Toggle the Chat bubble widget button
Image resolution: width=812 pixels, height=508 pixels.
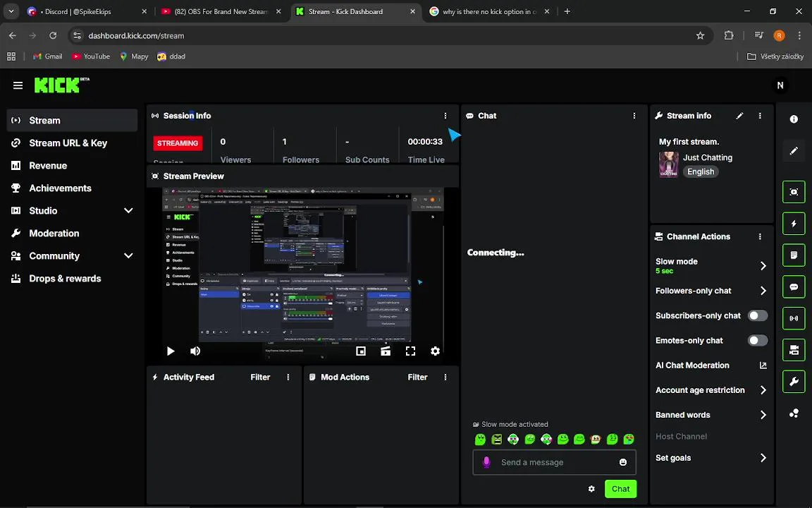[794, 286]
